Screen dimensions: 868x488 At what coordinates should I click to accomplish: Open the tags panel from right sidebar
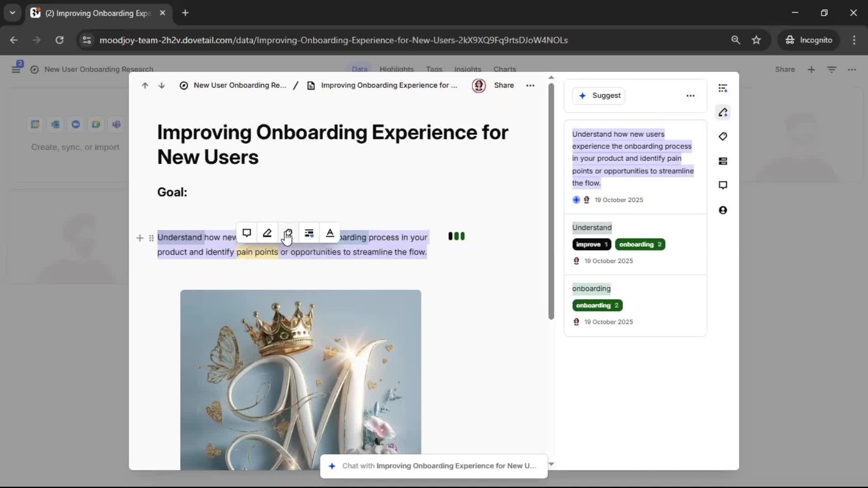(723, 136)
